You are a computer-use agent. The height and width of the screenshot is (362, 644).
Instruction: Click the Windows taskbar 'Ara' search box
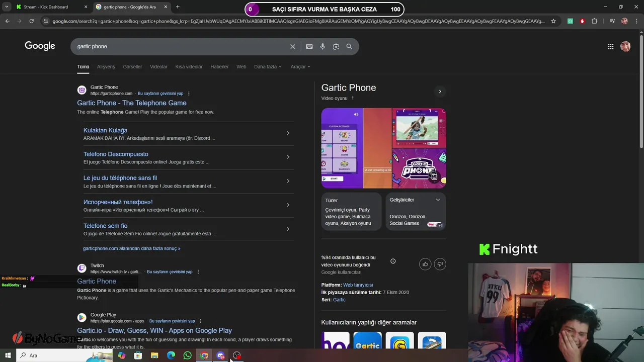click(x=64, y=355)
